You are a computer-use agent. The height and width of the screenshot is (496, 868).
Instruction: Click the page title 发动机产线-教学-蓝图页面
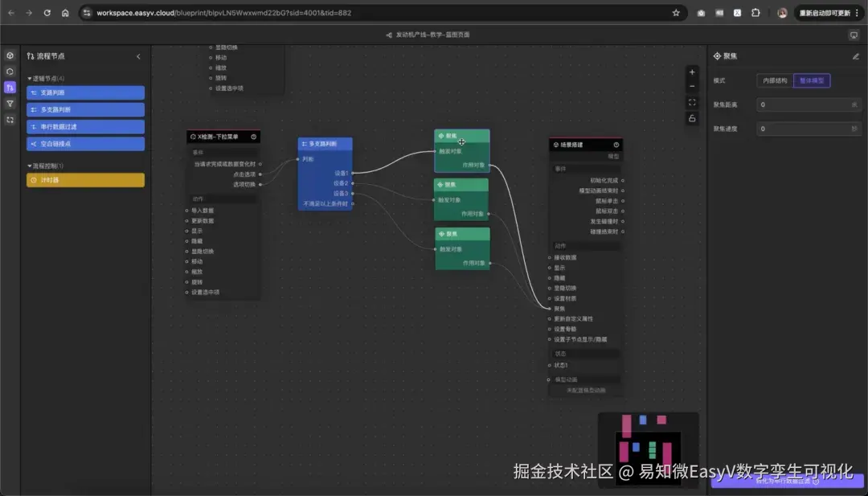click(432, 35)
